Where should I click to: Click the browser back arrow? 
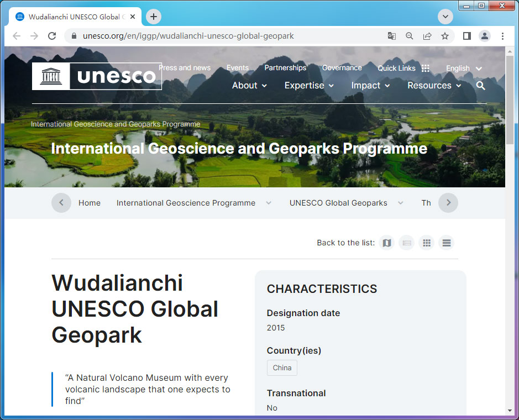tap(16, 36)
